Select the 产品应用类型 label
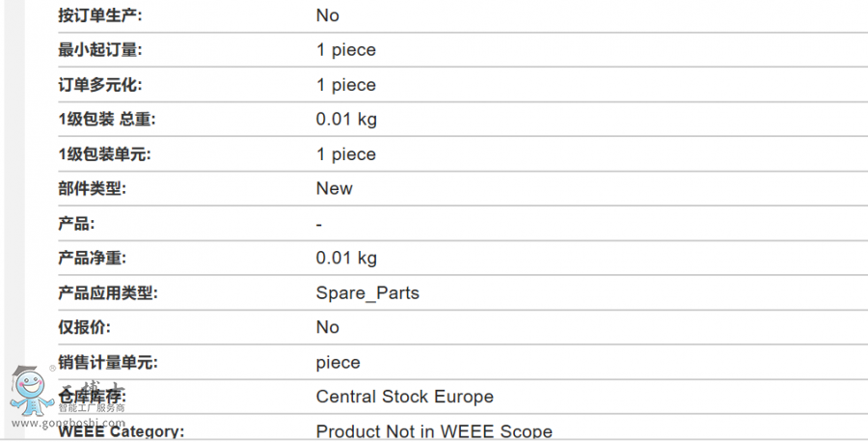The image size is (868, 442). point(108,292)
